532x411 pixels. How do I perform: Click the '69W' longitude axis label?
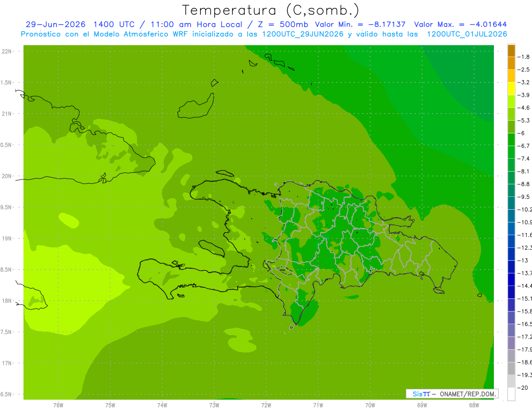pyautogui.click(x=422, y=405)
